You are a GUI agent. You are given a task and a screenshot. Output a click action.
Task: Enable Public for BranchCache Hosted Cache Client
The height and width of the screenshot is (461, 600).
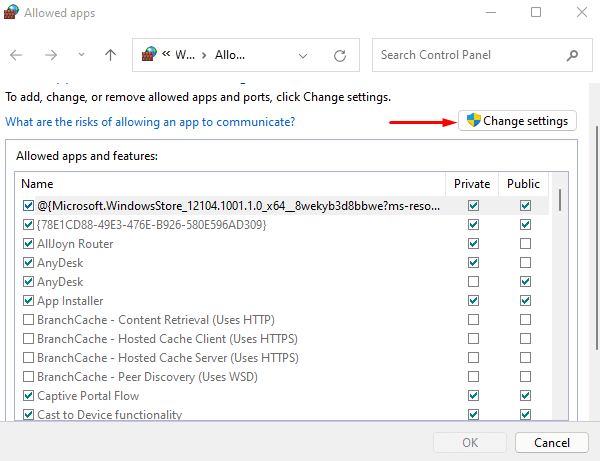[525, 339]
